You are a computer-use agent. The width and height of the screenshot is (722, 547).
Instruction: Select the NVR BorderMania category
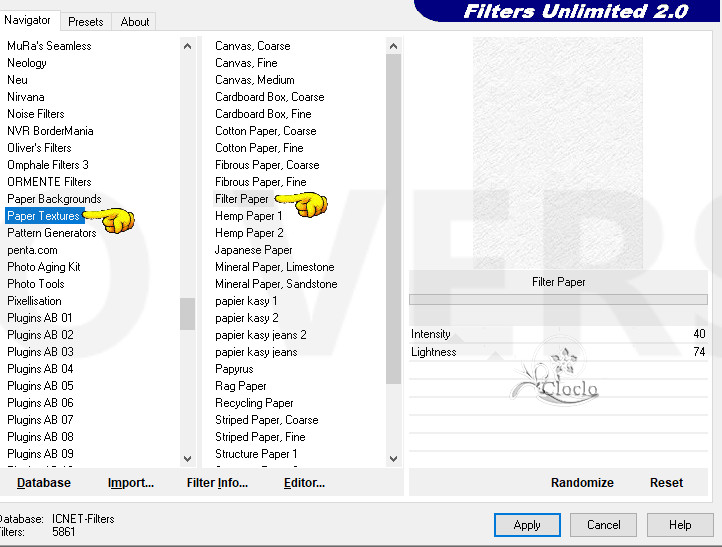[50, 131]
